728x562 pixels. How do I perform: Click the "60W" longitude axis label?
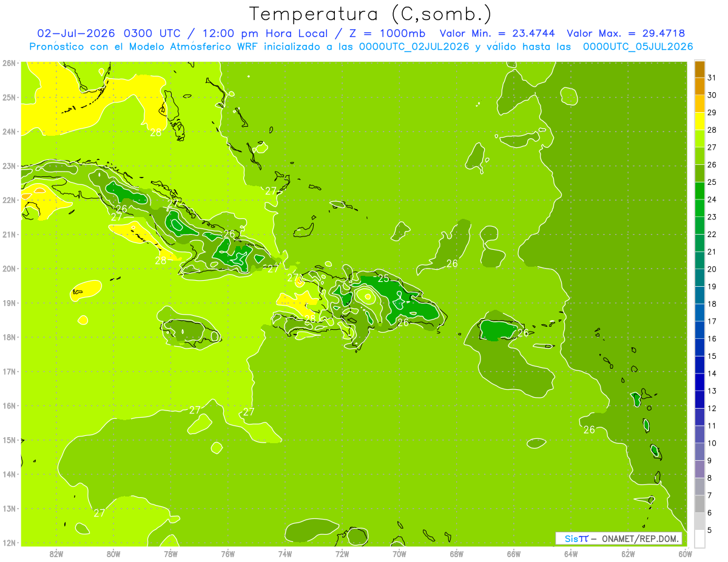(686, 554)
